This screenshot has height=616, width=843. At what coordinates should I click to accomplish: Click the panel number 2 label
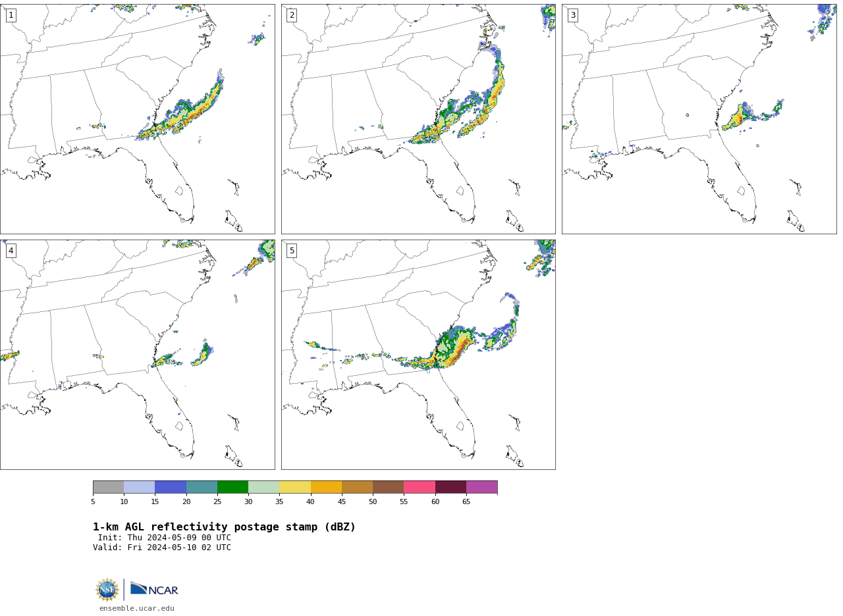click(x=292, y=15)
